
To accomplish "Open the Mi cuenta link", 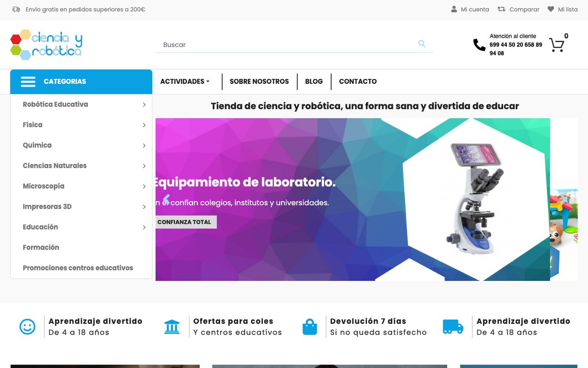I will pyautogui.click(x=475, y=9).
